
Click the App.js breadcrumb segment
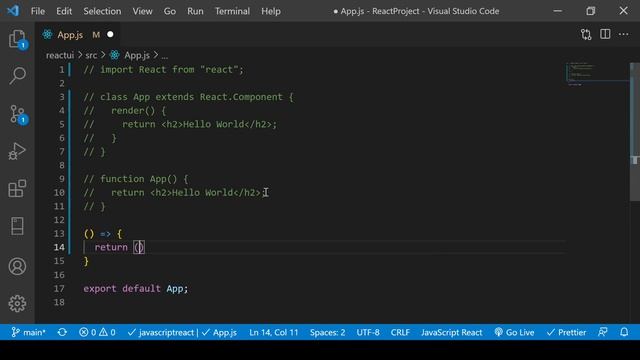point(137,55)
